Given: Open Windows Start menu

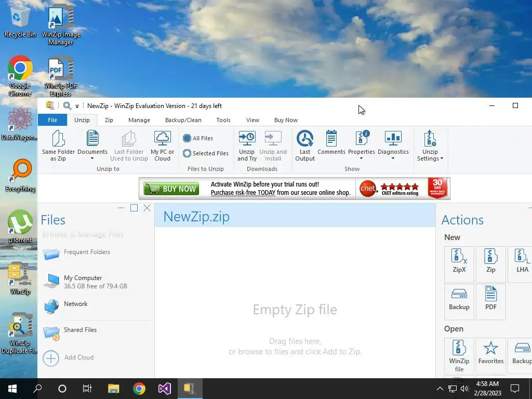Looking at the screenshot, I should click(12, 389).
